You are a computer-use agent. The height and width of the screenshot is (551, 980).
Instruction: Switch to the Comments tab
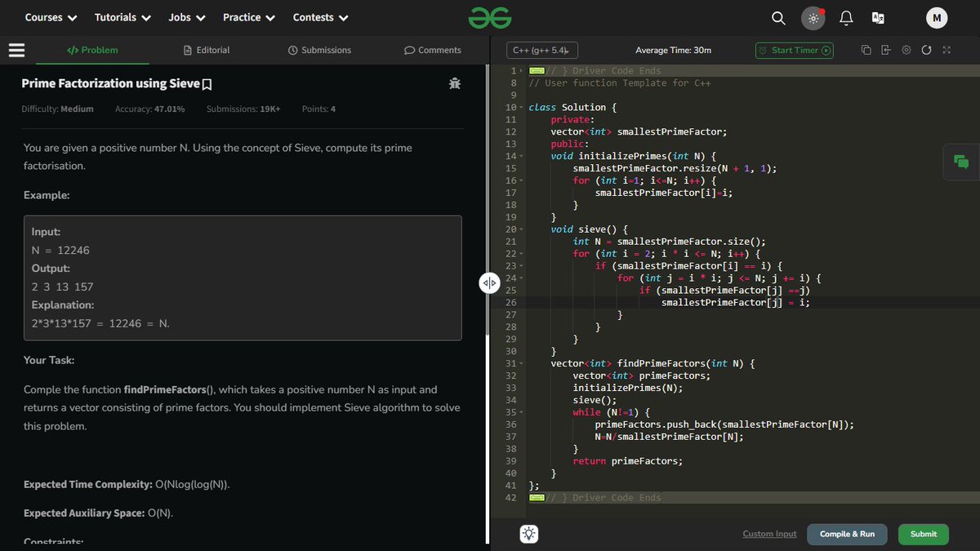pyautogui.click(x=433, y=51)
